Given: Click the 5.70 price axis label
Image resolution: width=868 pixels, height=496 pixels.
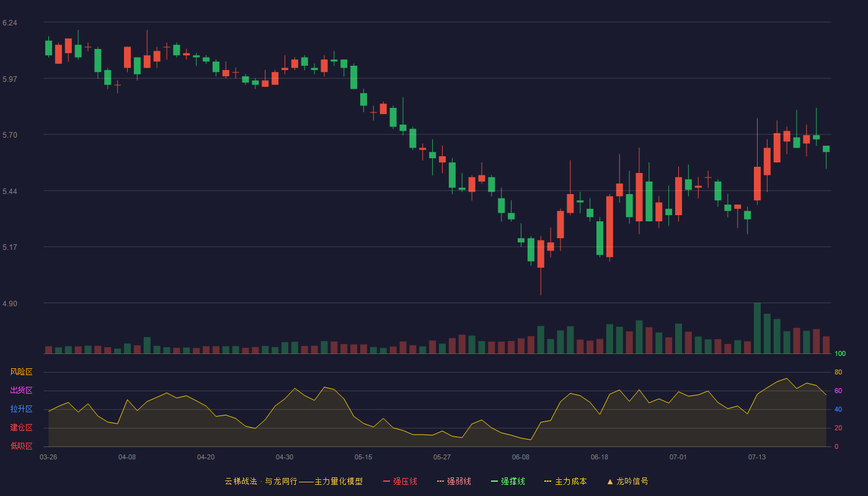Looking at the screenshot, I should click(x=9, y=135).
